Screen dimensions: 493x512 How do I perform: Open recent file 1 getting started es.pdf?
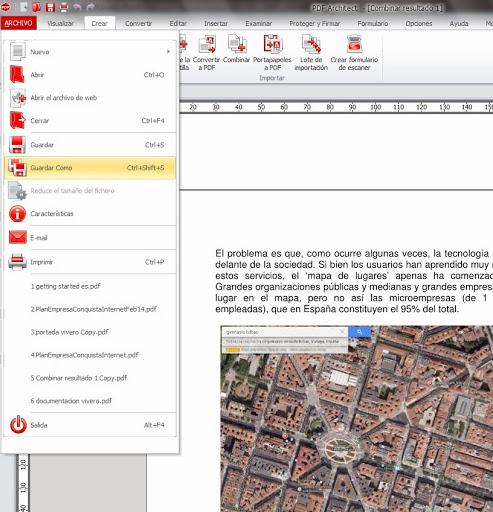(65, 286)
